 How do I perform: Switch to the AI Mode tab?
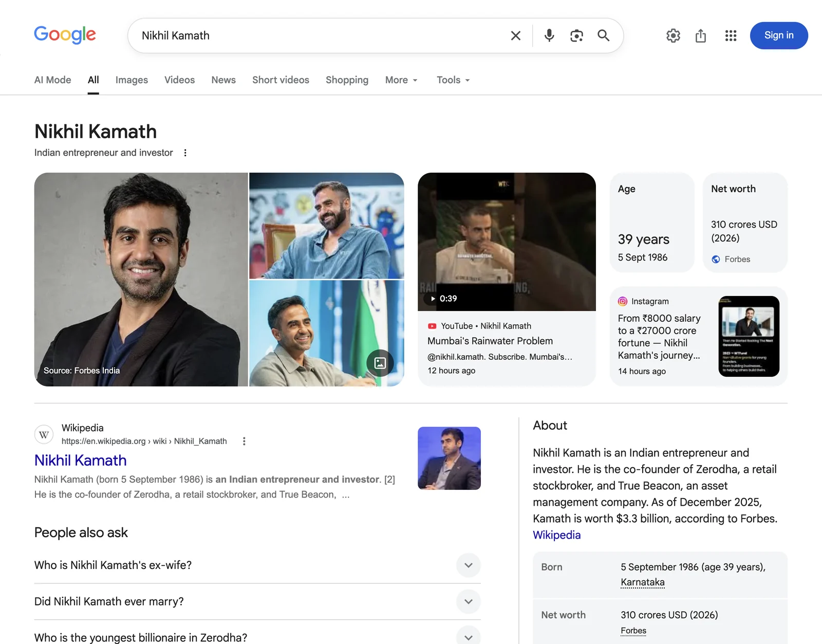click(x=53, y=80)
